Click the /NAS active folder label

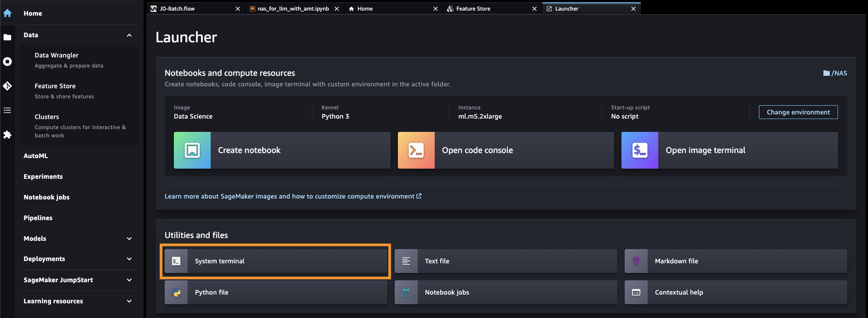pos(839,73)
